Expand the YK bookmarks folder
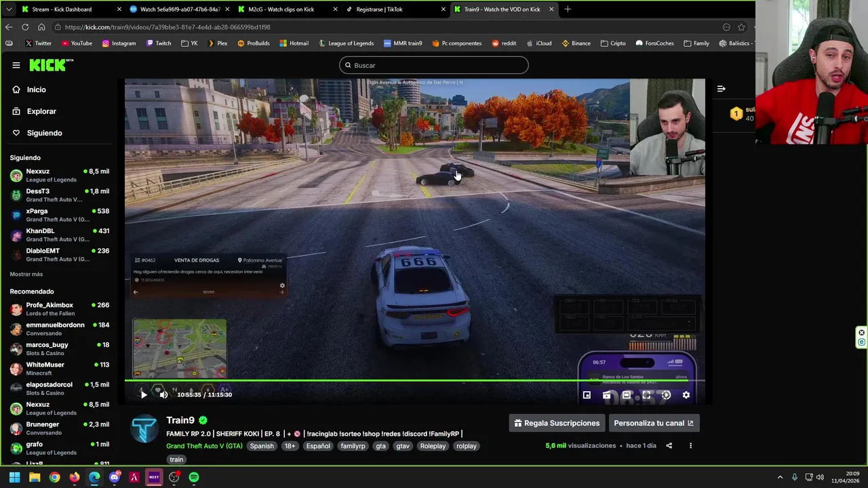This screenshot has width=868, height=488. coord(189,43)
